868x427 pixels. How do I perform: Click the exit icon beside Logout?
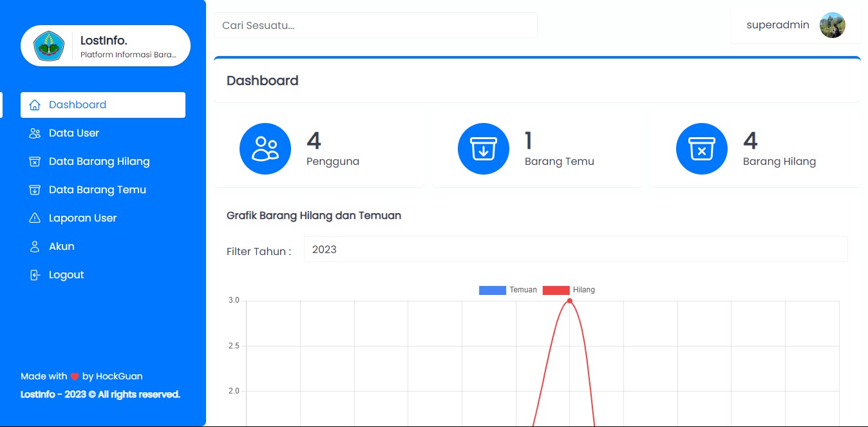click(x=35, y=275)
